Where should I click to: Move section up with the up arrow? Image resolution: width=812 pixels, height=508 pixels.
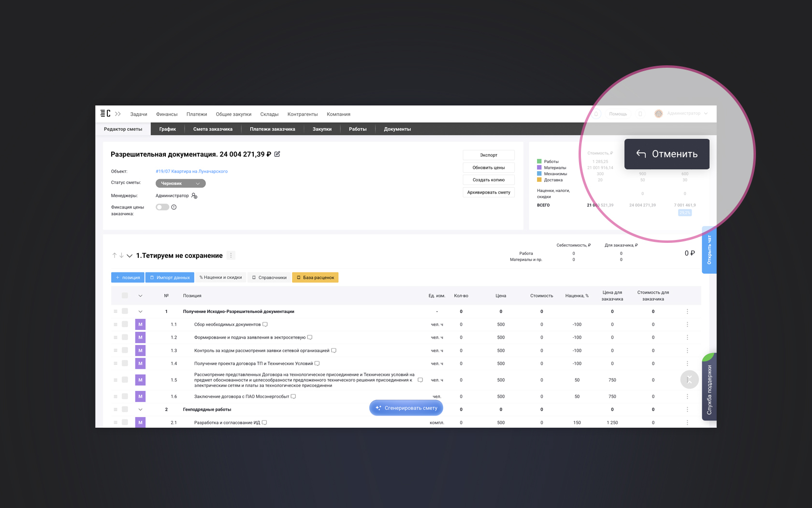(x=115, y=255)
